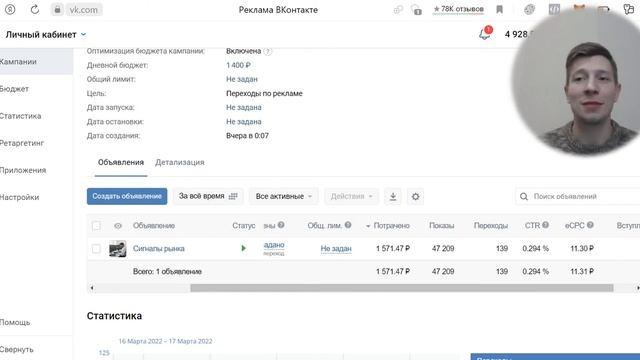Open the Сигналы рынка ad link
The height and width of the screenshot is (360, 640).
pos(159,249)
